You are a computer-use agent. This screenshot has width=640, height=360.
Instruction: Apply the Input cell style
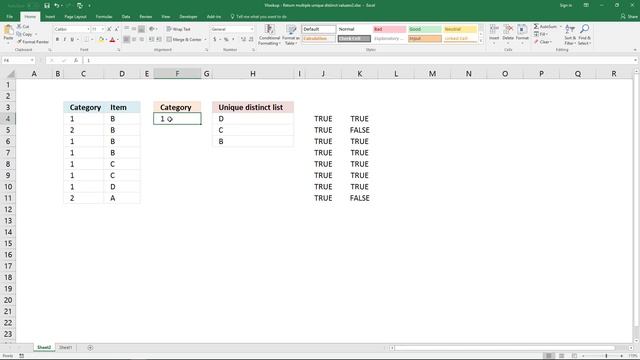(424, 39)
